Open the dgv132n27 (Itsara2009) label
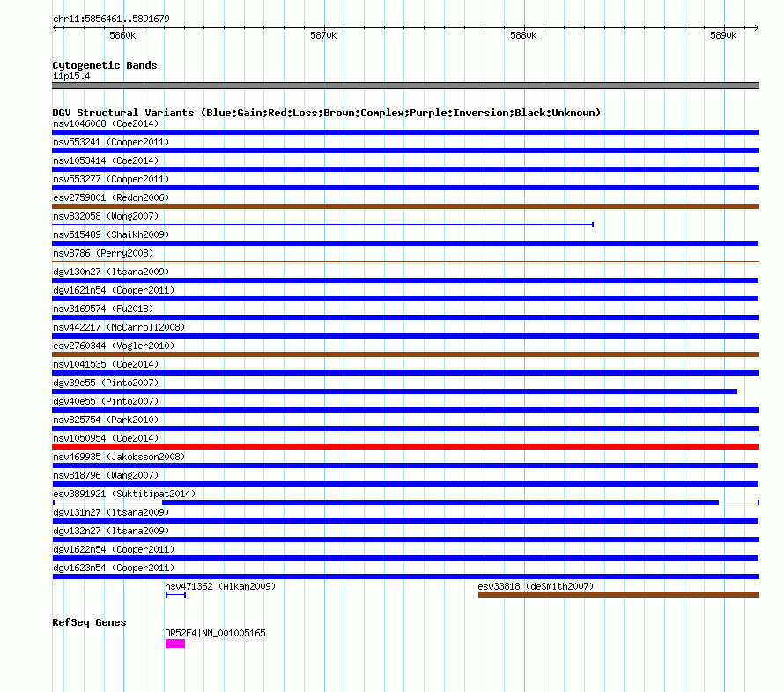Viewport: 784px width, 692px height. pyautogui.click(x=111, y=531)
